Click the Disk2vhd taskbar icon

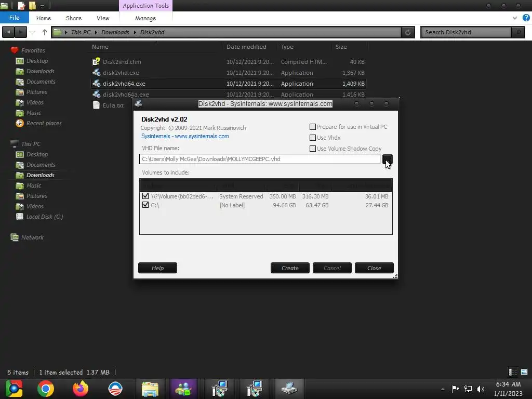point(289,389)
